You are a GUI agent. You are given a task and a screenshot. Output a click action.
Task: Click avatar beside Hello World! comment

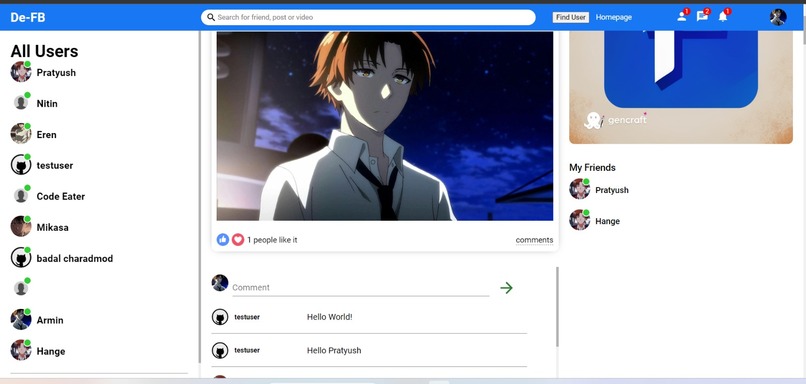(220, 317)
